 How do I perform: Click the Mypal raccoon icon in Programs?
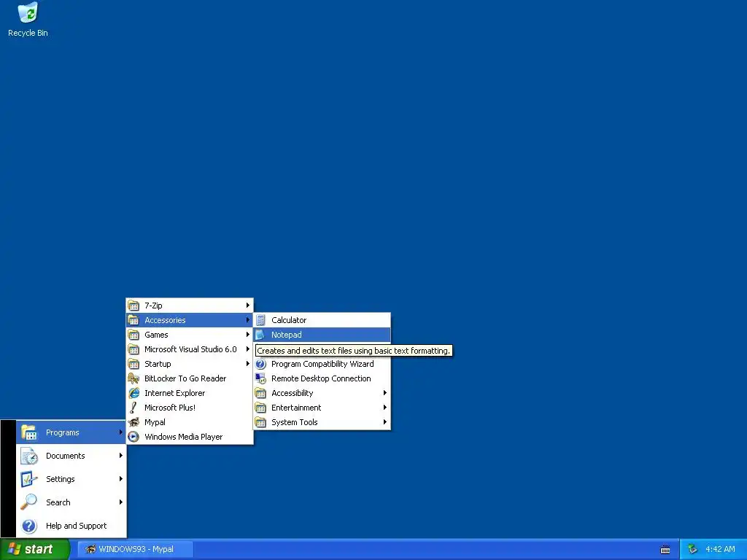click(x=134, y=422)
